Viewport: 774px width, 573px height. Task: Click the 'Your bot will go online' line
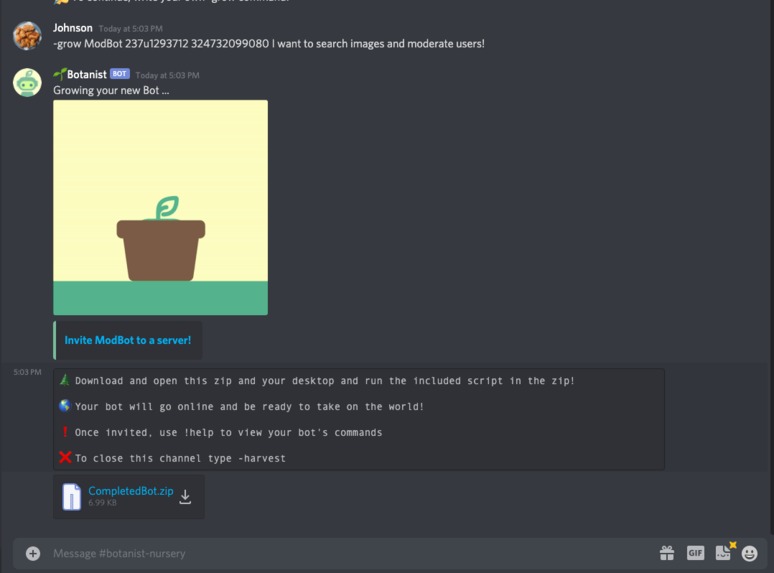point(249,407)
